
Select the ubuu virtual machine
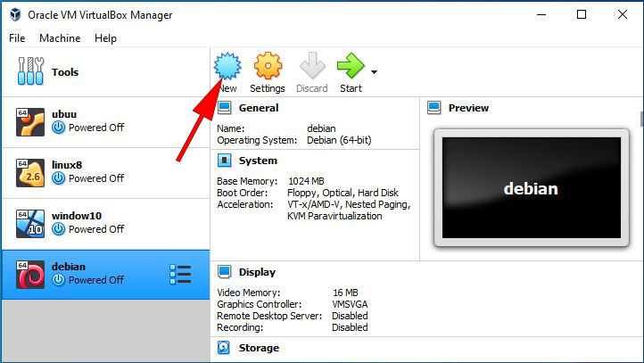click(105, 122)
